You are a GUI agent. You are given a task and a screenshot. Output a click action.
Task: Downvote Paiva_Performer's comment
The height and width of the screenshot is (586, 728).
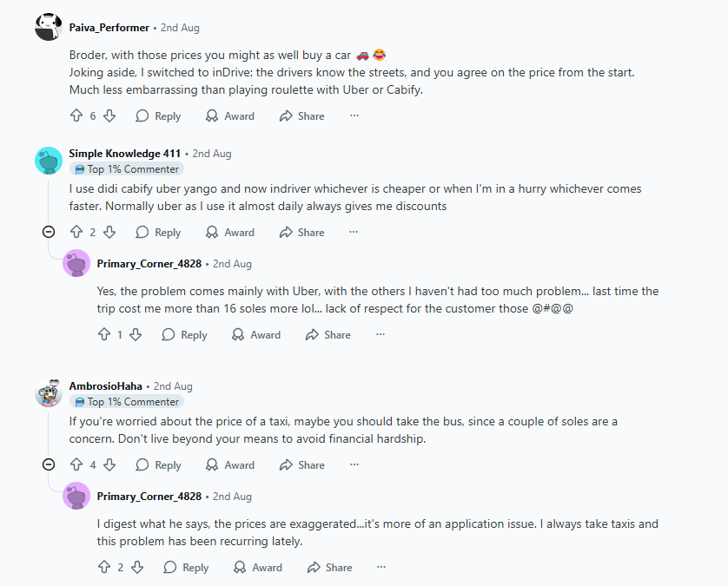[x=109, y=115]
